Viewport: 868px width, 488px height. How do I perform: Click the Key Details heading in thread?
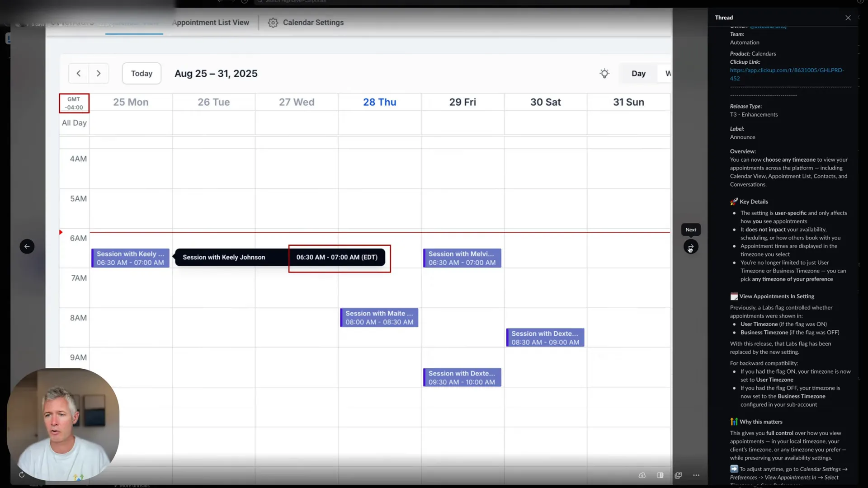pos(754,202)
